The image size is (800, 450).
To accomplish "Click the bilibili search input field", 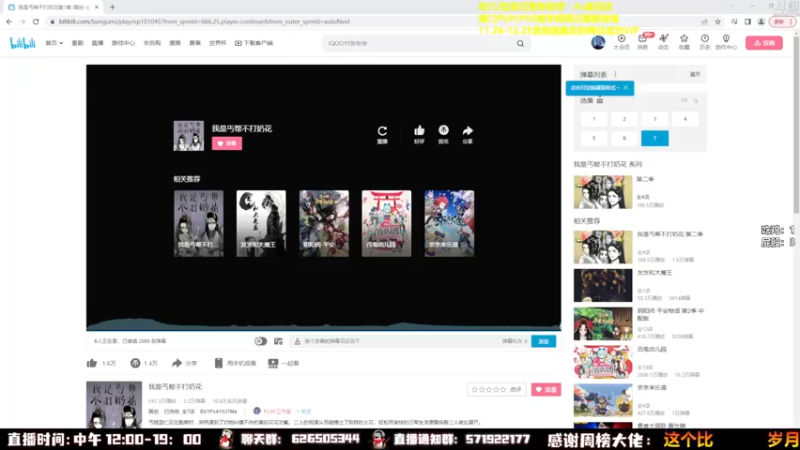I will pyautogui.click(x=419, y=43).
